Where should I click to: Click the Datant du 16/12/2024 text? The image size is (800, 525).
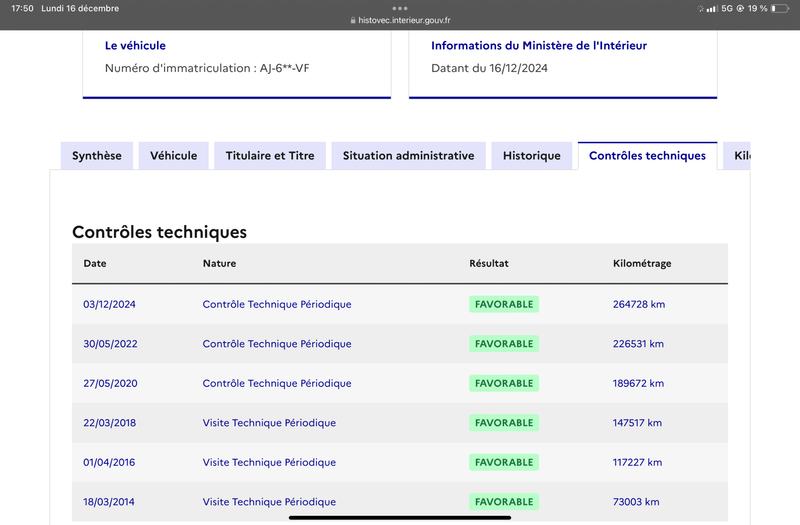click(x=489, y=68)
